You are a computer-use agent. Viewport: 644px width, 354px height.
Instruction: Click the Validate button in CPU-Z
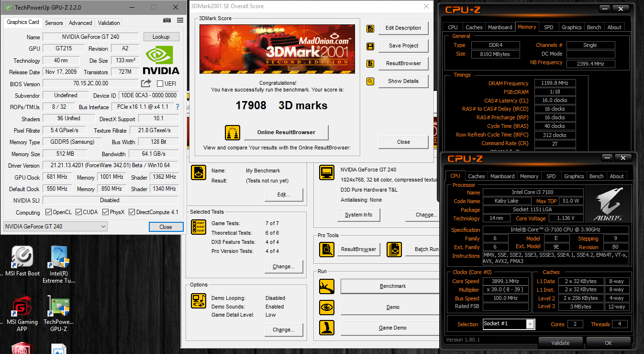560,343
